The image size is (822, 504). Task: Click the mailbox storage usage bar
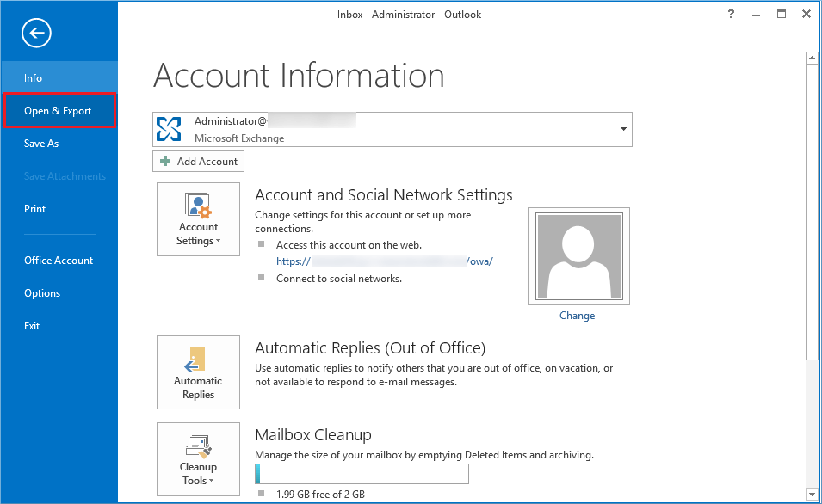(362, 474)
